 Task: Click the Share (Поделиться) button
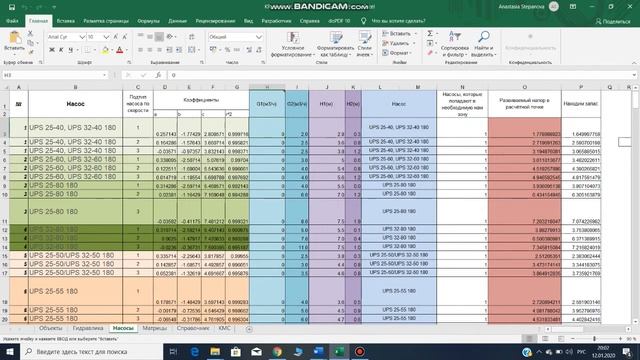click(613, 21)
